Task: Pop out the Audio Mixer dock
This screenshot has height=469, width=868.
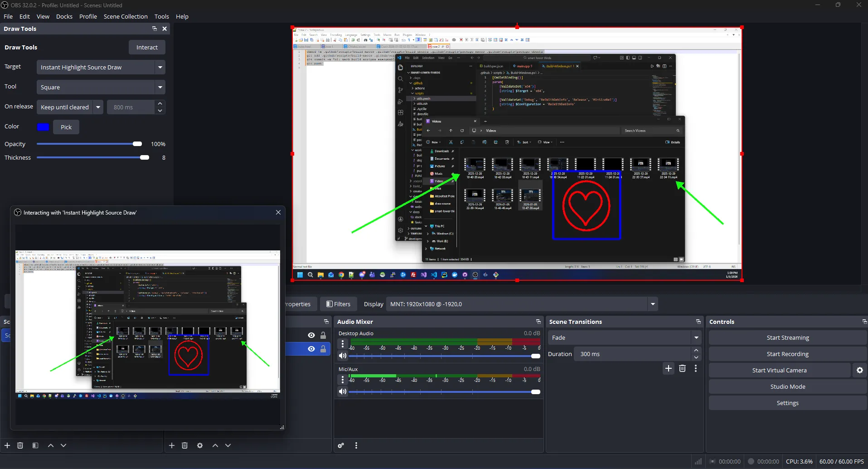Action: (538, 322)
